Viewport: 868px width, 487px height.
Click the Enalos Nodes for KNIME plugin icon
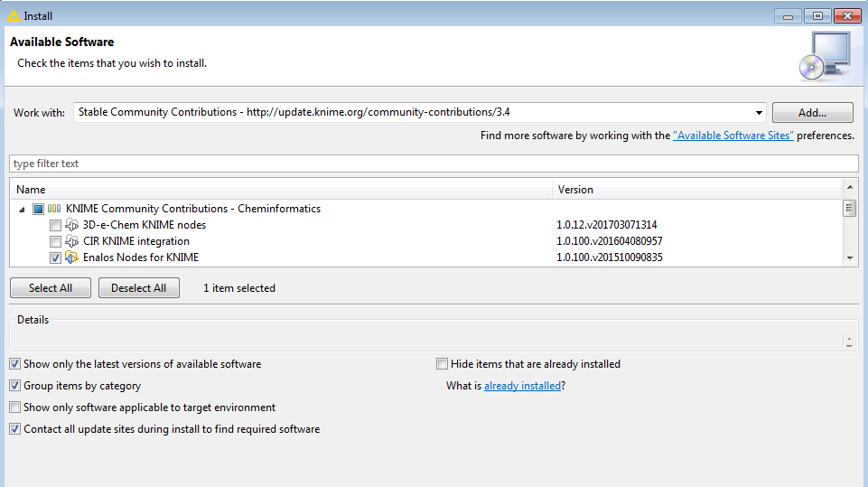pyautogui.click(x=71, y=258)
